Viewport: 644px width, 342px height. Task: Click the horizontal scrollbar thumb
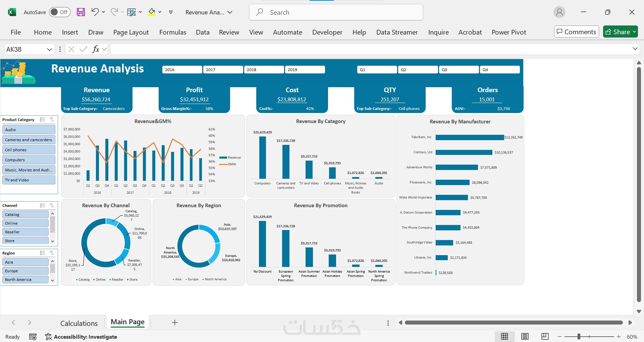coord(514,323)
